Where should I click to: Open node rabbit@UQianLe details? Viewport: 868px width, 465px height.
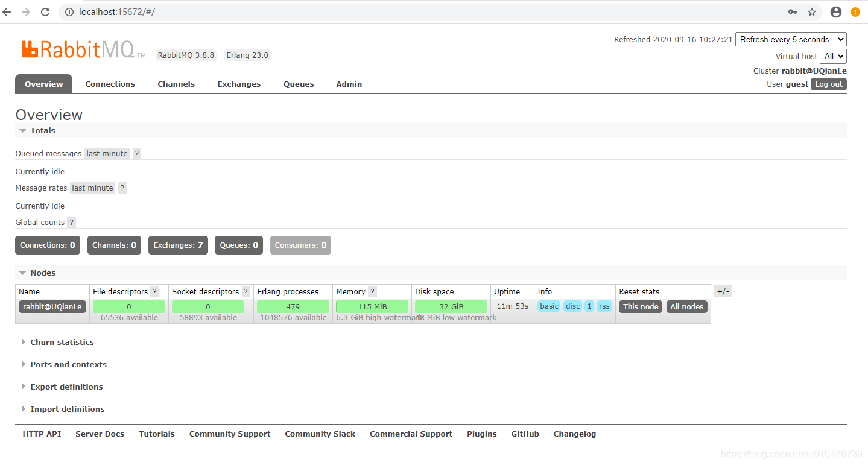(x=52, y=307)
